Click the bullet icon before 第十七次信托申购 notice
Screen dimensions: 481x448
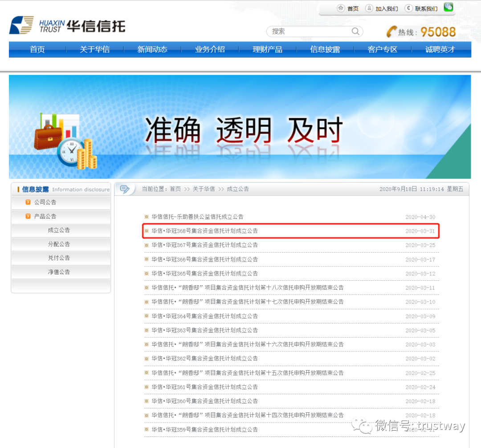tap(147, 302)
